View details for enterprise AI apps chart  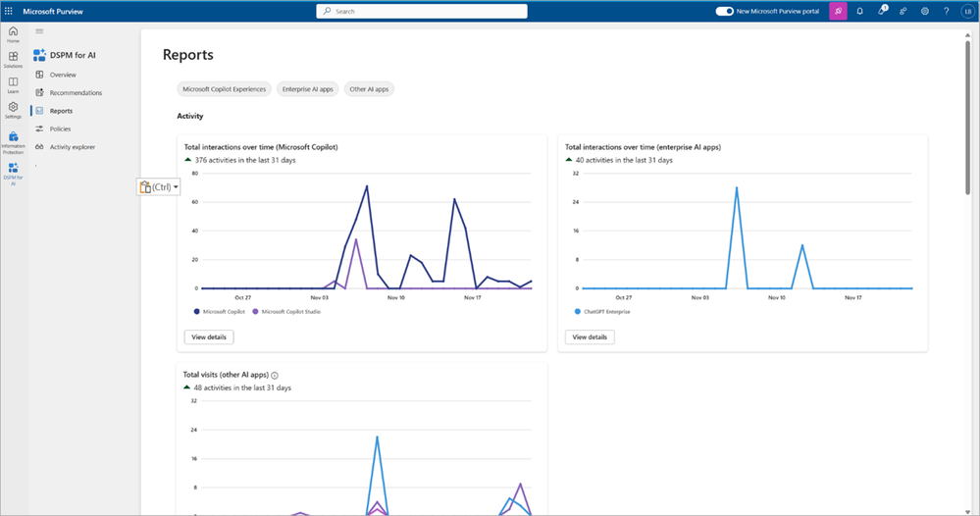(x=590, y=337)
